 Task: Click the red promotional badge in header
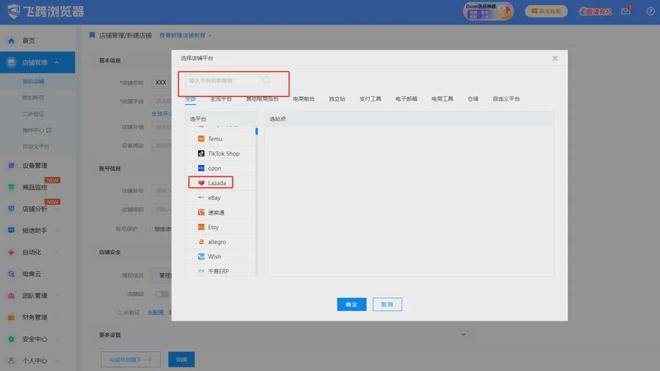coord(595,11)
